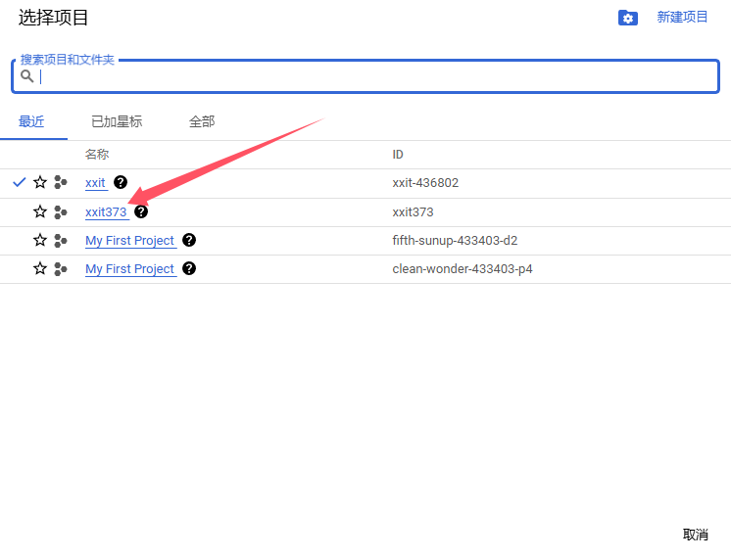Click project icon in the fifth-sunup row

[61, 241]
